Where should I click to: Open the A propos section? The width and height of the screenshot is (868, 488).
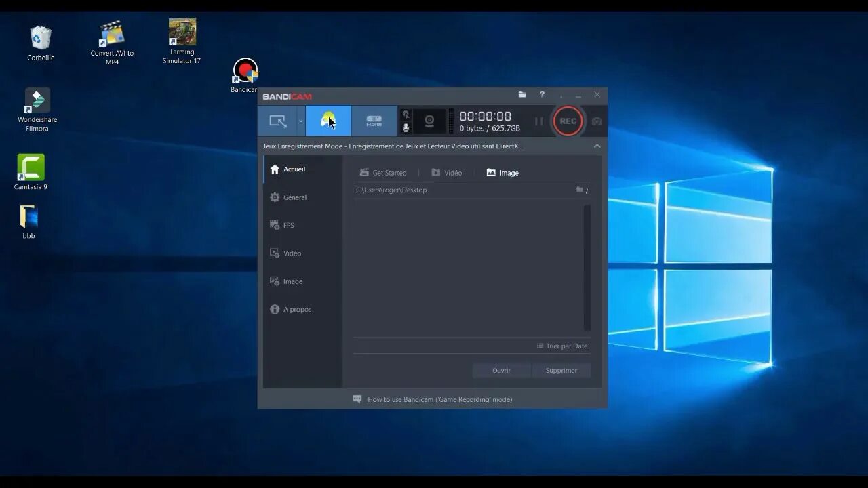pyautogui.click(x=302, y=309)
